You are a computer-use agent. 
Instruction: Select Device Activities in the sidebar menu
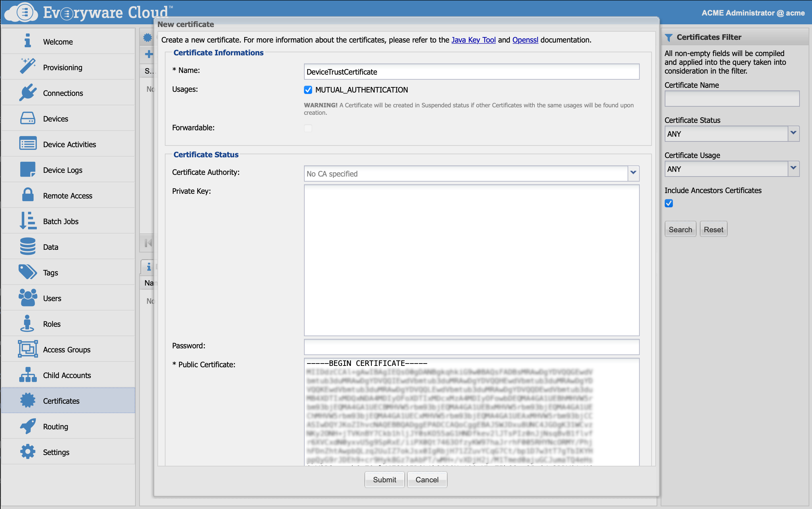tap(69, 144)
